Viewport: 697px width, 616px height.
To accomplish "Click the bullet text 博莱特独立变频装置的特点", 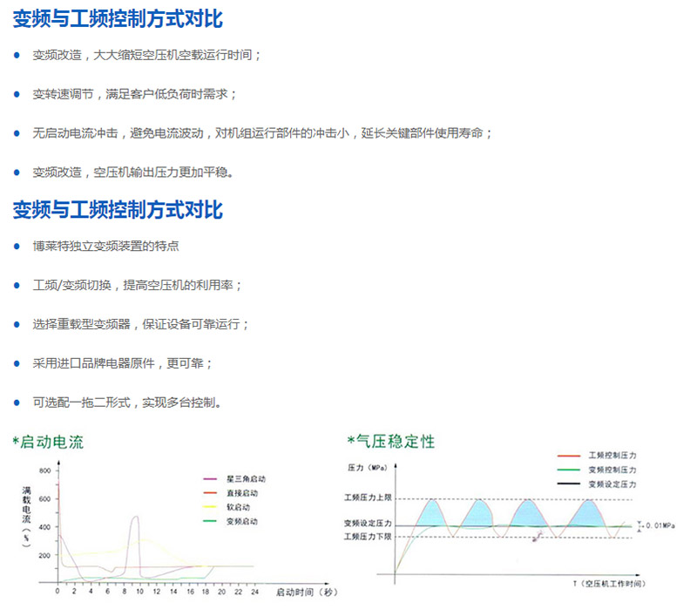I will click(x=105, y=247).
